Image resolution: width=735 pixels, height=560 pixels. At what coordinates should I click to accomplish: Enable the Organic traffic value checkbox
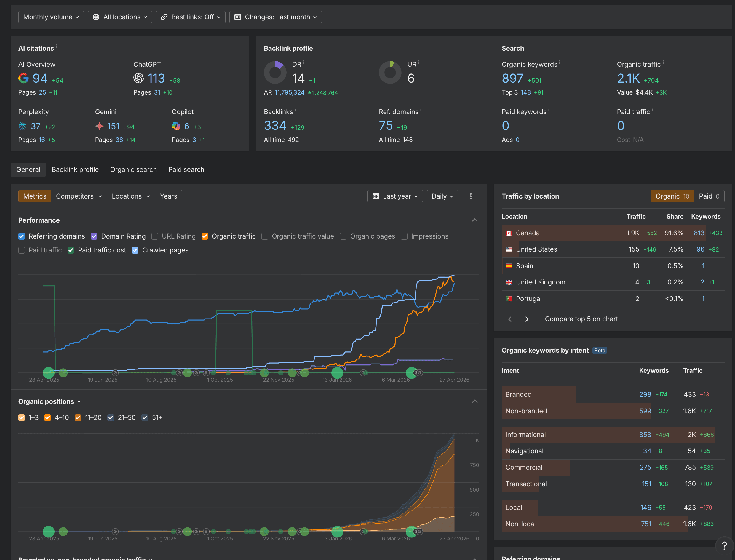(x=265, y=236)
